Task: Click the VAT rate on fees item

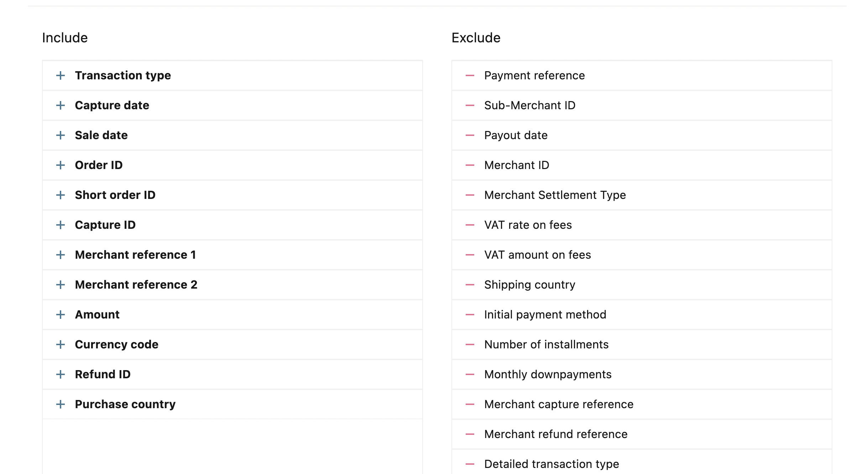Action: coord(642,225)
